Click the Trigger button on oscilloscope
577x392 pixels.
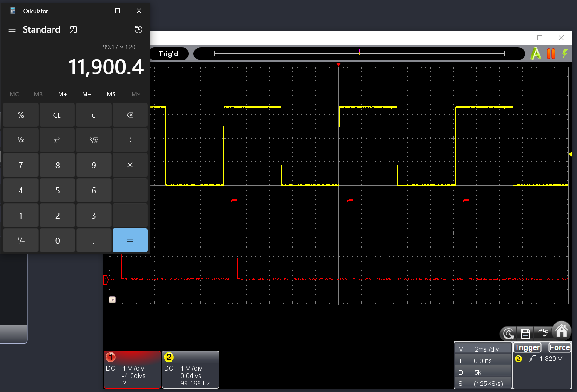pos(527,347)
